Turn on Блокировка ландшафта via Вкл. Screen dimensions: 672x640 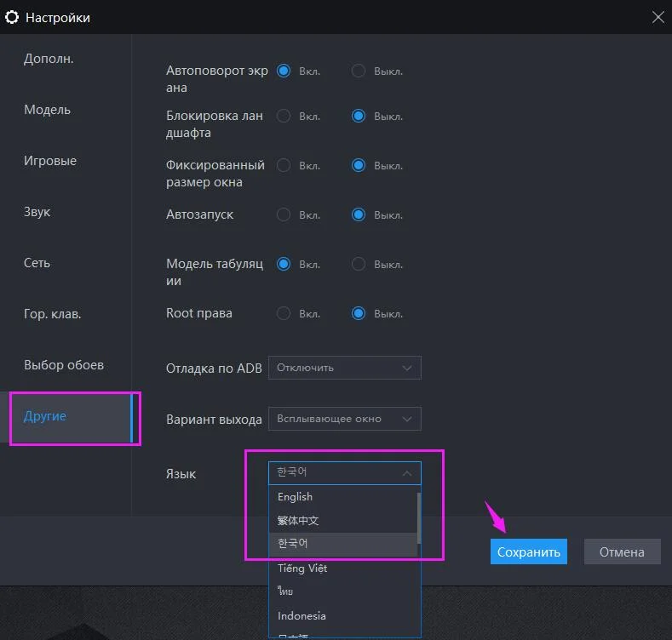[284, 116]
